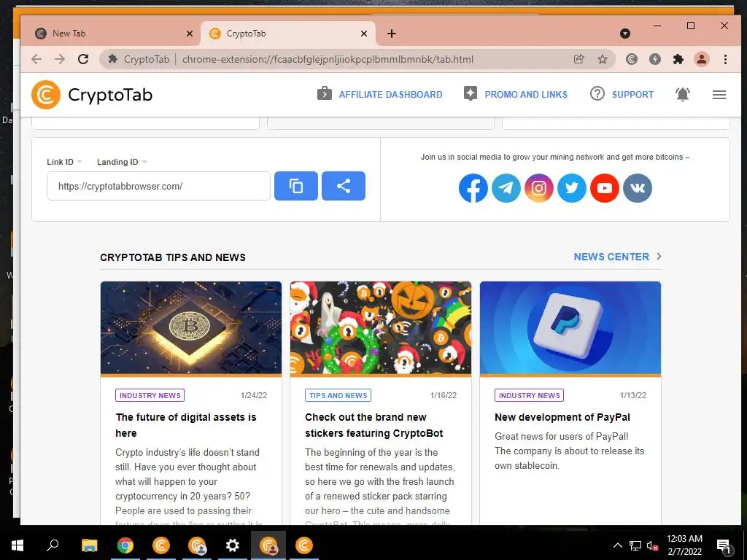Click the blue share button
The height and width of the screenshot is (560, 747).
tap(344, 186)
